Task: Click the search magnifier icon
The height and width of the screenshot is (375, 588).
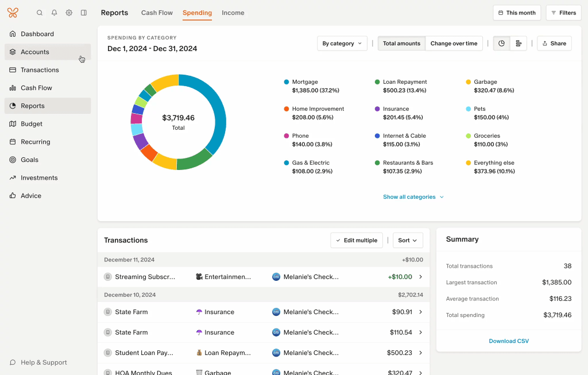Action: point(40,13)
